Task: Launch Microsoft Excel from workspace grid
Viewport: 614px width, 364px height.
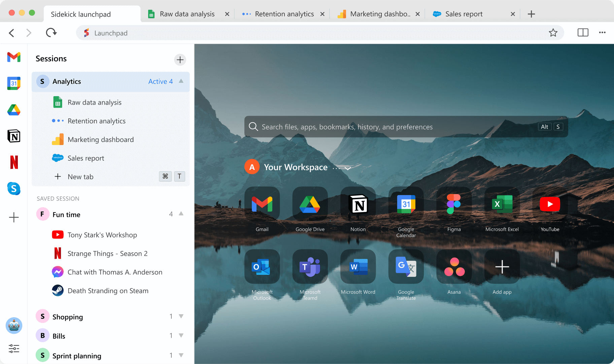Action: coord(502,204)
